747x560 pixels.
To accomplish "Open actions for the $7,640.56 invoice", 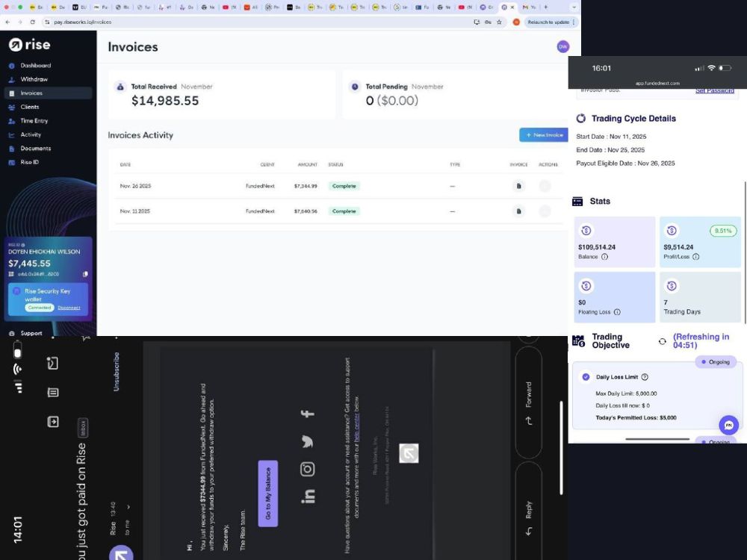I will click(x=545, y=211).
